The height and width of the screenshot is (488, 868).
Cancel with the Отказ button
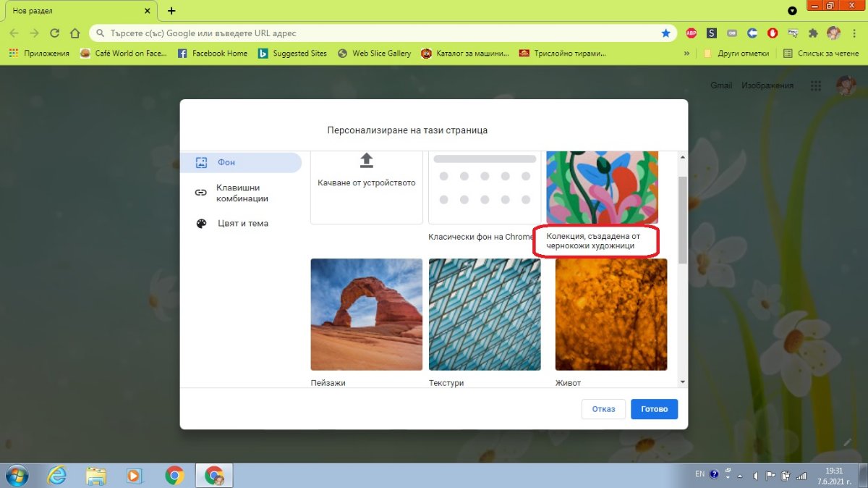click(603, 409)
